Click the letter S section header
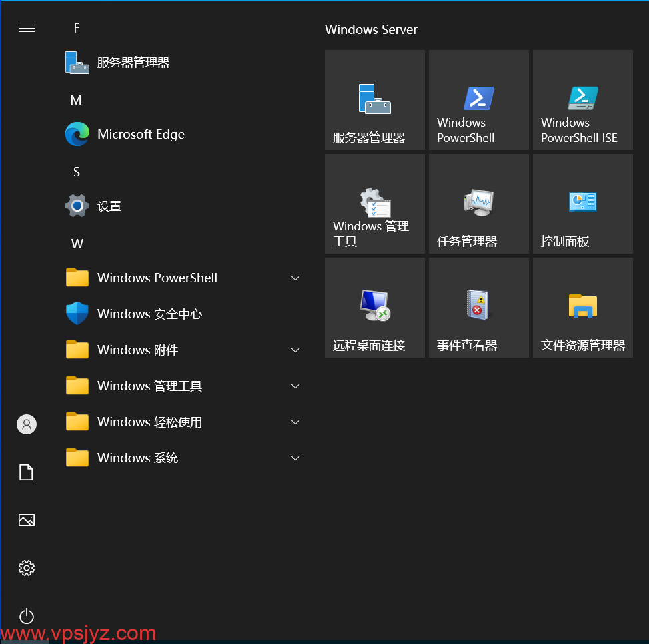Viewport: 649px width, 644px height. 77,172
